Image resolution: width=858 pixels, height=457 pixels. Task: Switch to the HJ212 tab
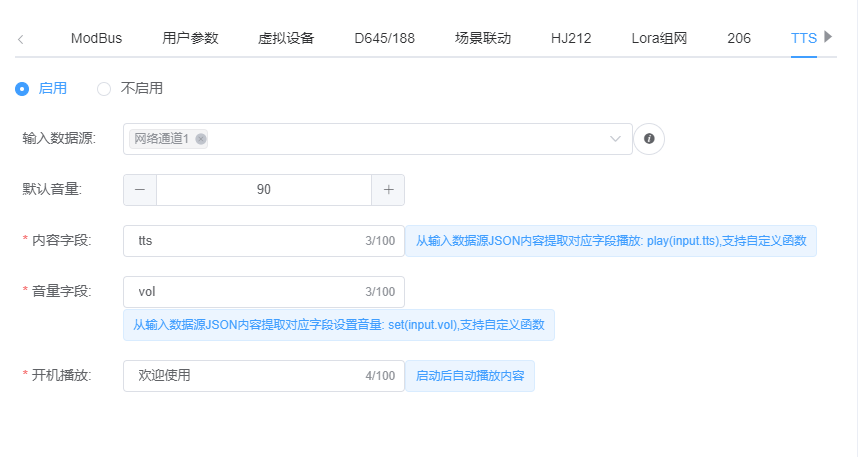tap(571, 38)
